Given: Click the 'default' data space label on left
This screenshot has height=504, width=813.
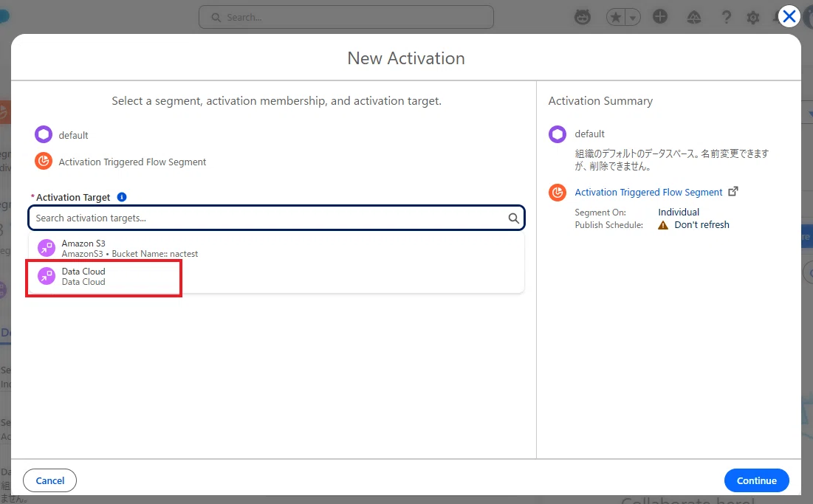Looking at the screenshot, I should (73, 135).
